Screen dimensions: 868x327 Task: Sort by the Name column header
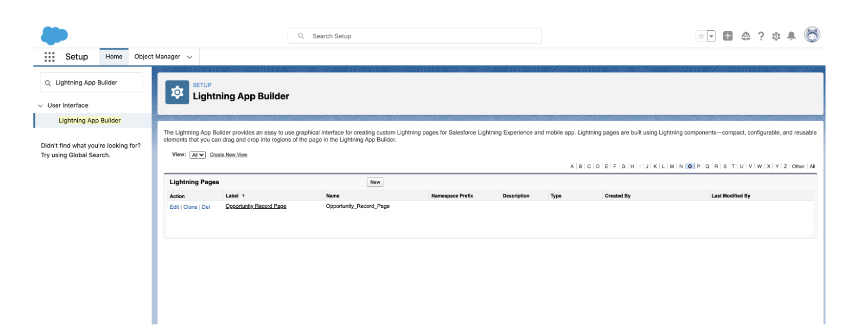[x=333, y=196]
